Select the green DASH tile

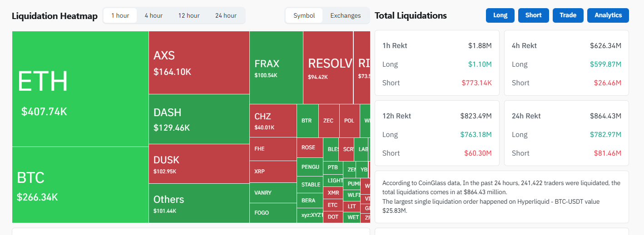(199, 119)
